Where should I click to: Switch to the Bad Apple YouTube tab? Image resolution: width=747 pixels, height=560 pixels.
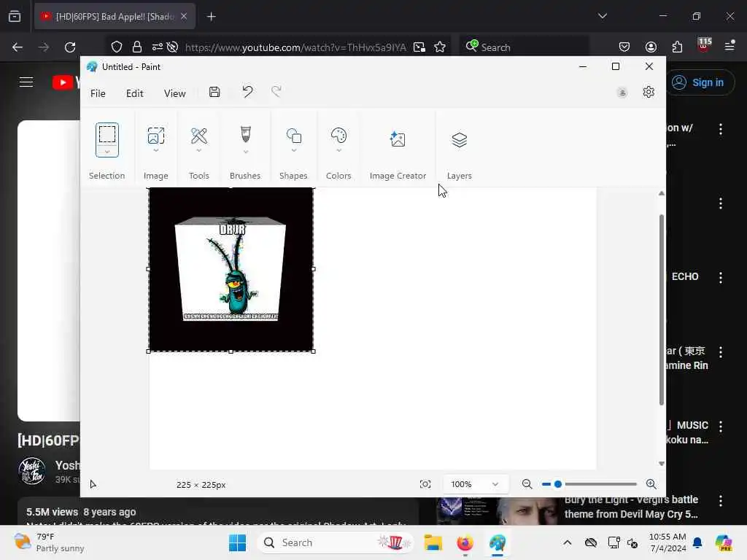115,17
